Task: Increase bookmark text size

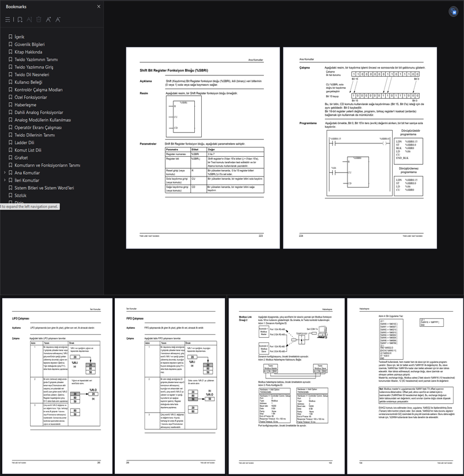Action: (49, 20)
